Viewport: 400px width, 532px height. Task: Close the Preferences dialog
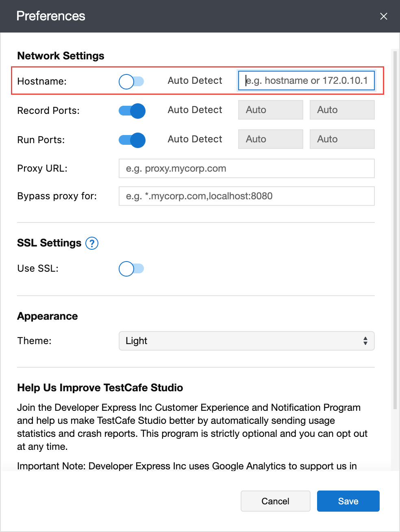[383, 16]
